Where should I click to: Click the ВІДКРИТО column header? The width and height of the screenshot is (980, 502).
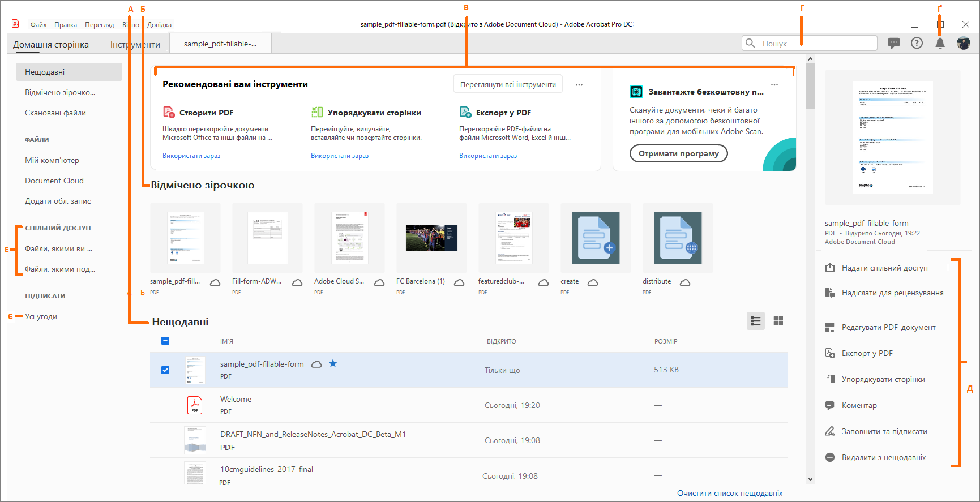502,341
